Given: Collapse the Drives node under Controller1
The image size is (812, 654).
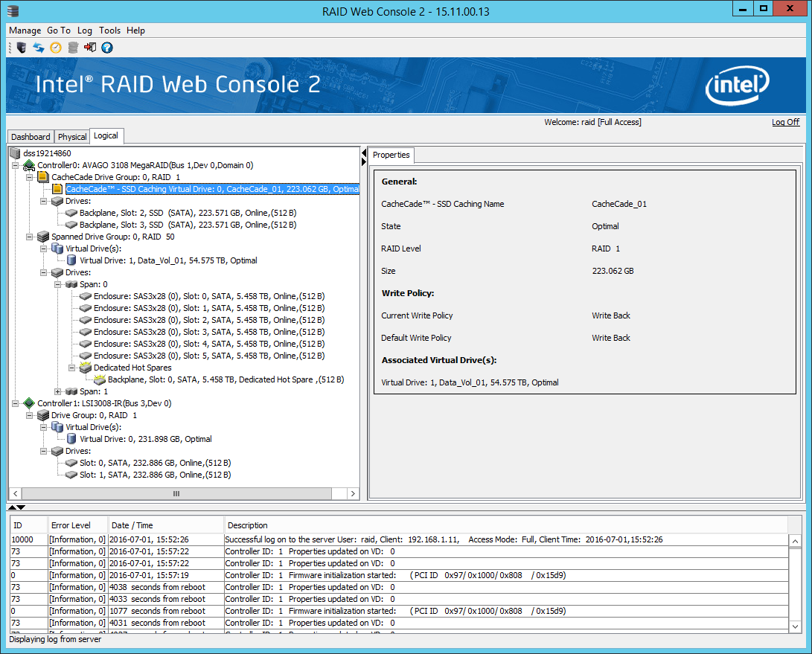Looking at the screenshot, I should 43,452.
